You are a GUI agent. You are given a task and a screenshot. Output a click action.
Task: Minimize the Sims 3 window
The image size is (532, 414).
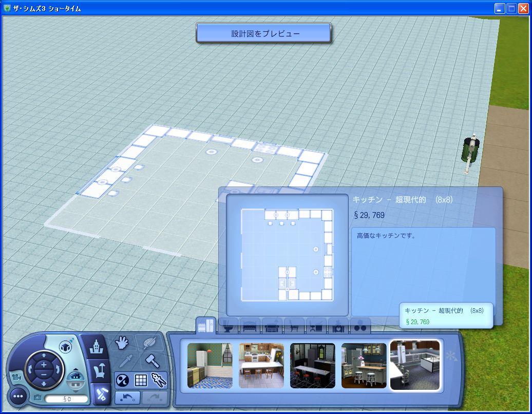(499, 9)
